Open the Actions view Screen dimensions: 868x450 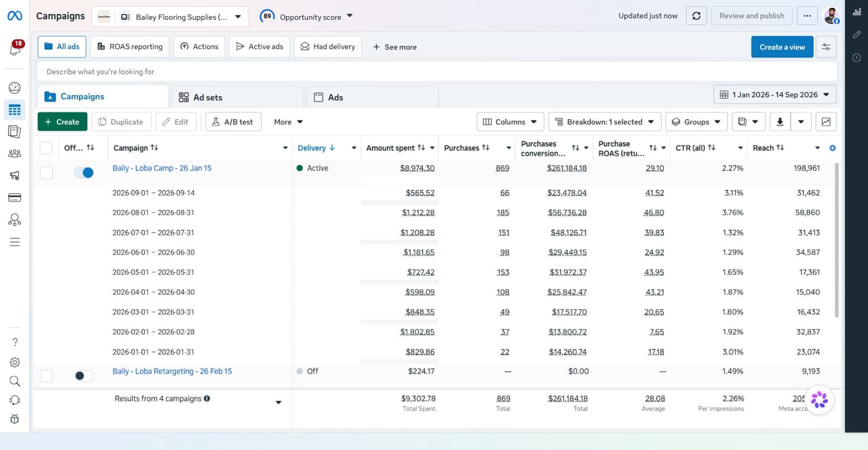point(199,47)
